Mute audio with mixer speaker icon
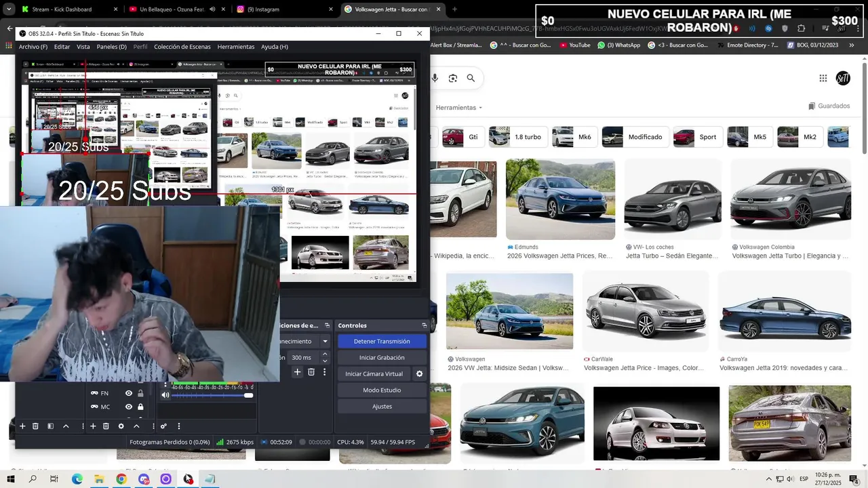Viewport: 868px width, 488px height. tap(165, 395)
